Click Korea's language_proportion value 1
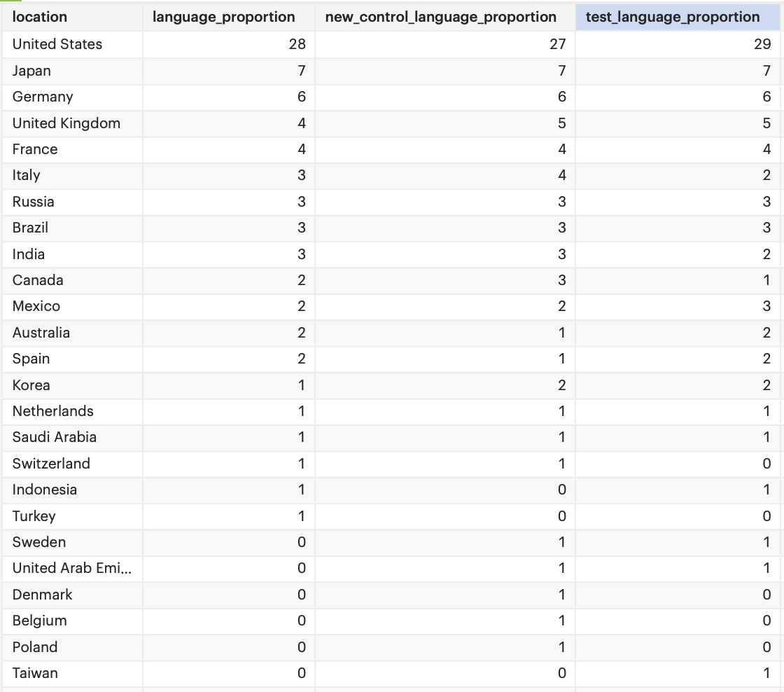This screenshot has width=784, height=692. tap(302, 385)
